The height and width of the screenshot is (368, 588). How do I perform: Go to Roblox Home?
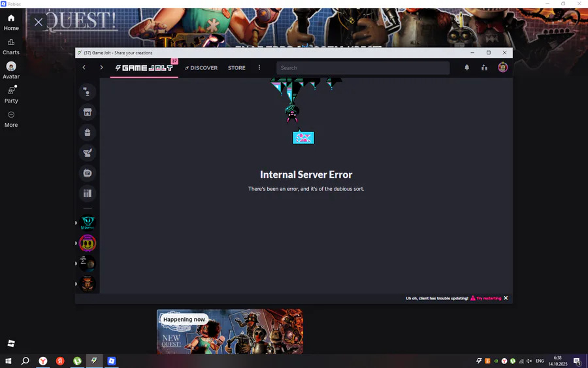coord(11,22)
